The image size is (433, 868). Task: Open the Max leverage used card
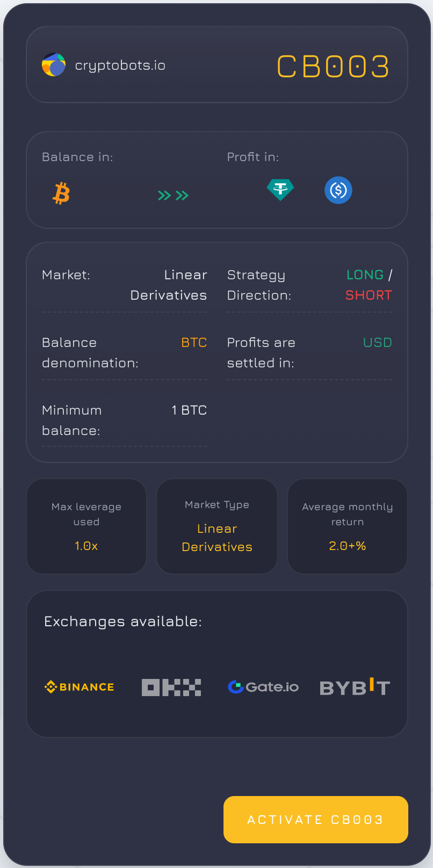click(x=86, y=526)
